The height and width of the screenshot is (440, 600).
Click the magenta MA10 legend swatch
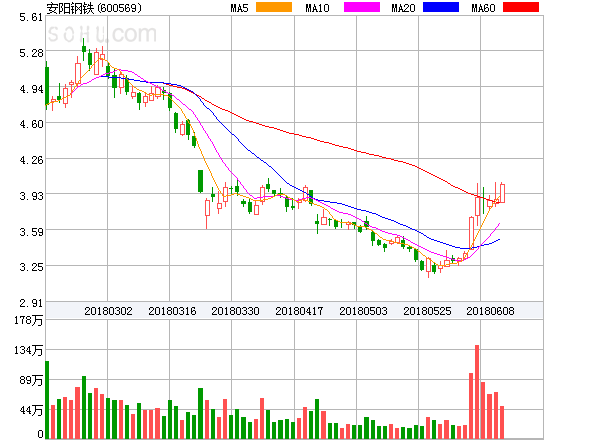362,7
